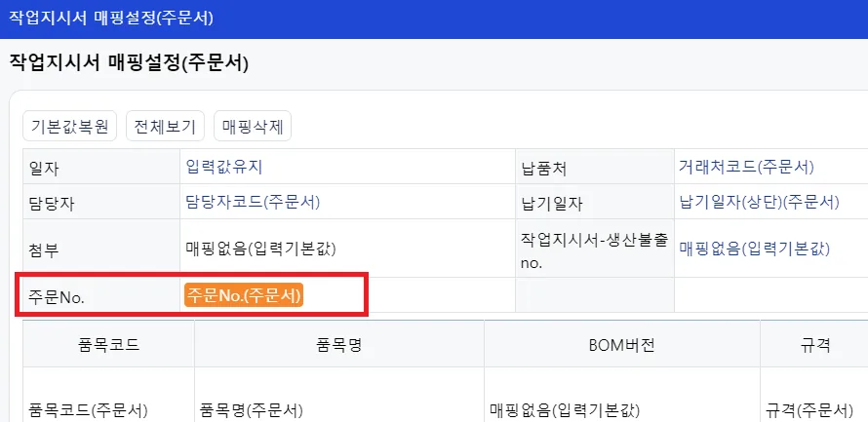Select 품목코드(주문서) mapping cell
This screenshot has width=868, height=422.
(x=88, y=410)
